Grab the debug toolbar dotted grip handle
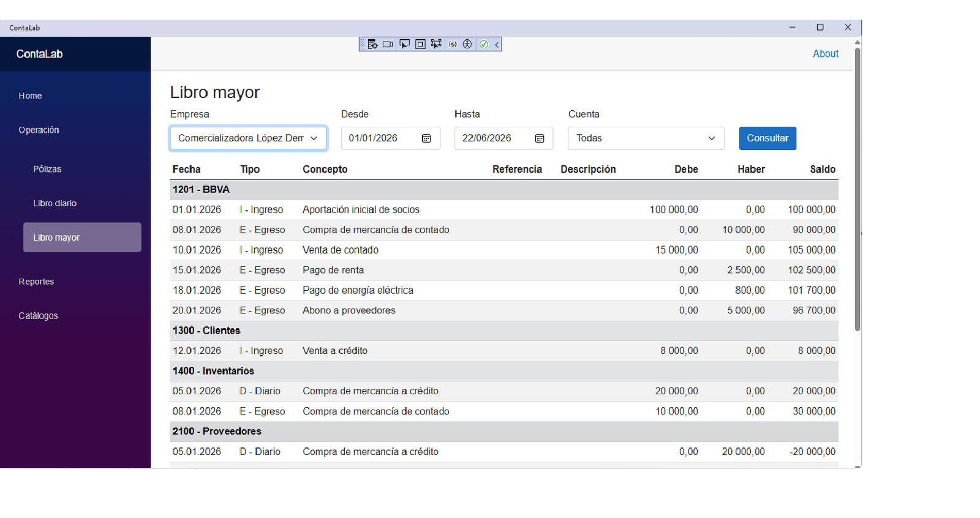This screenshot has height=518, width=980. [x=363, y=44]
